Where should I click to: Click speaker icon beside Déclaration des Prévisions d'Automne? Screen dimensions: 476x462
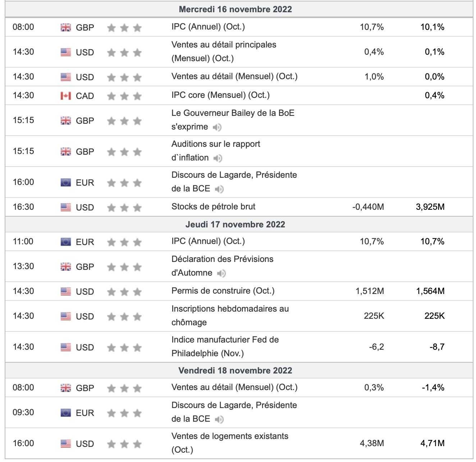tap(221, 273)
